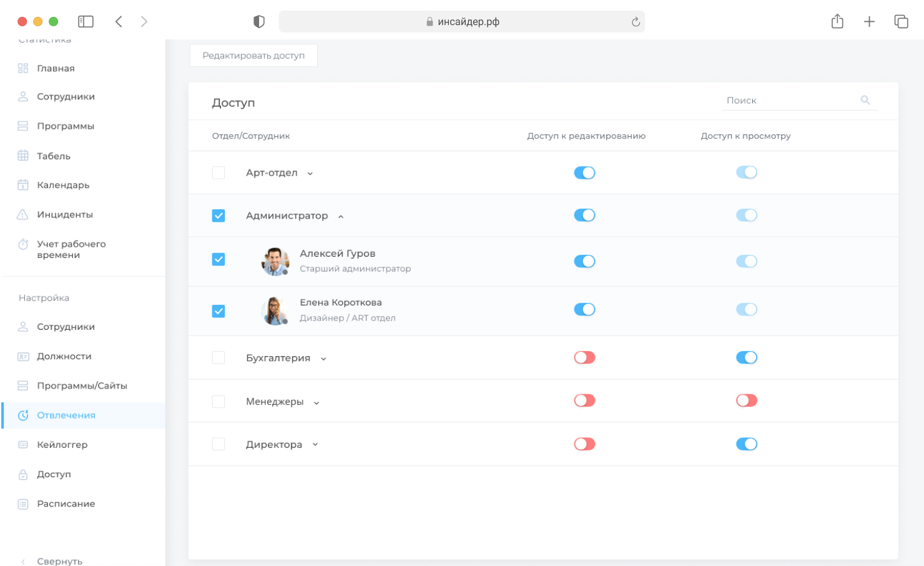Collapse the Администратор group
This screenshot has height=566, width=924.
341,217
